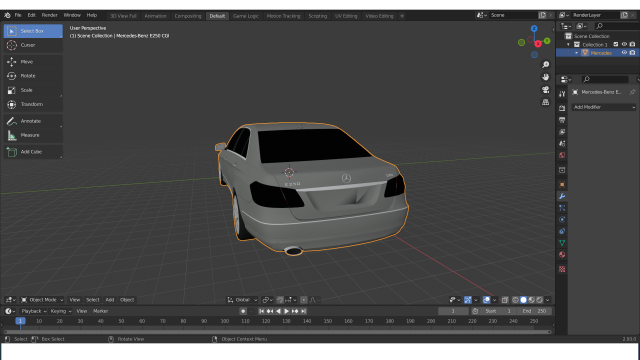Open the Particles properties tab

562,208
